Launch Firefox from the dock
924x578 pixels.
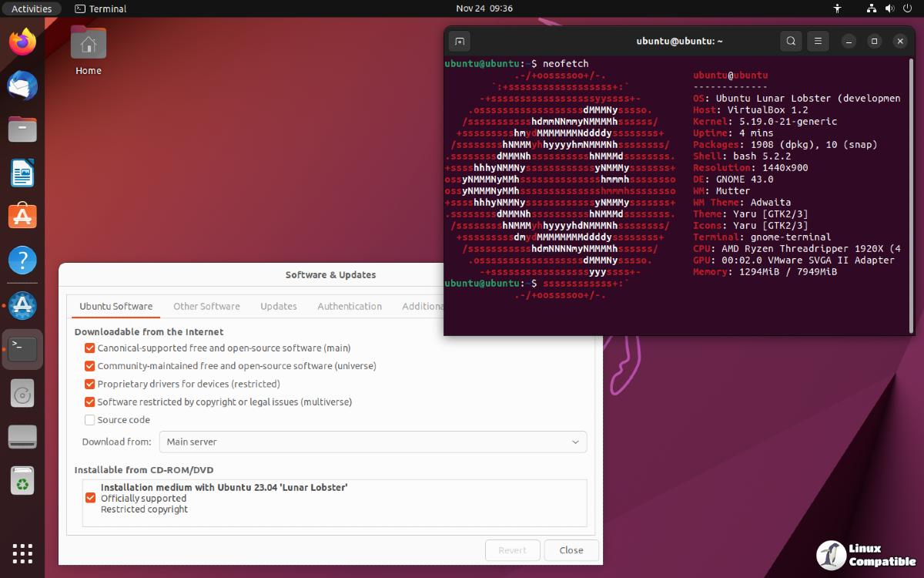[22, 42]
